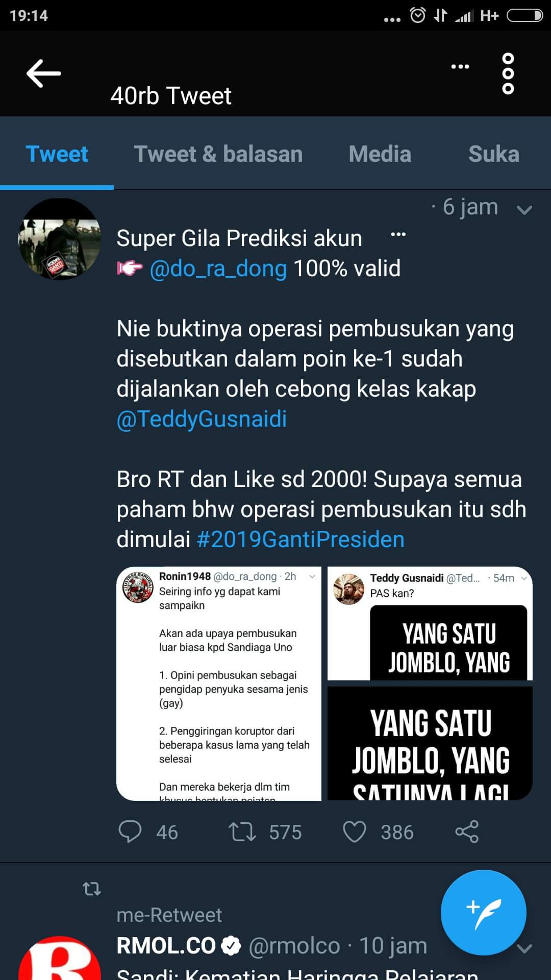The image size is (551, 980).
Task: View the Ronin1948 screenshot image
Action: 219,683
